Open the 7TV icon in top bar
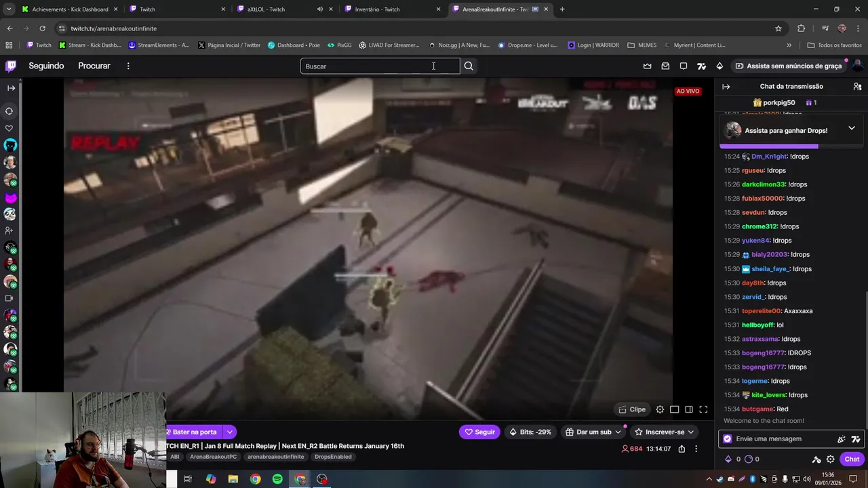The height and width of the screenshot is (488, 868). click(701, 66)
